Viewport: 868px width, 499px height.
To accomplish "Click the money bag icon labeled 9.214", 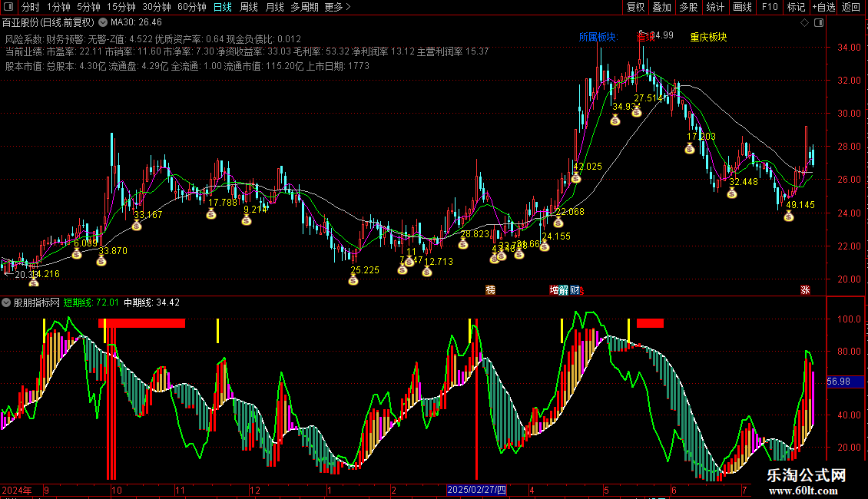I will (x=247, y=220).
